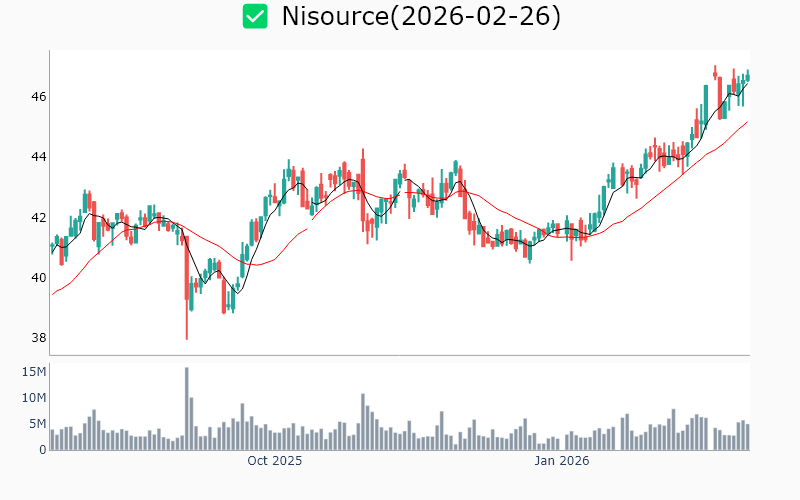
Task: Click the 5M volume axis label
Action: tap(37, 424)
